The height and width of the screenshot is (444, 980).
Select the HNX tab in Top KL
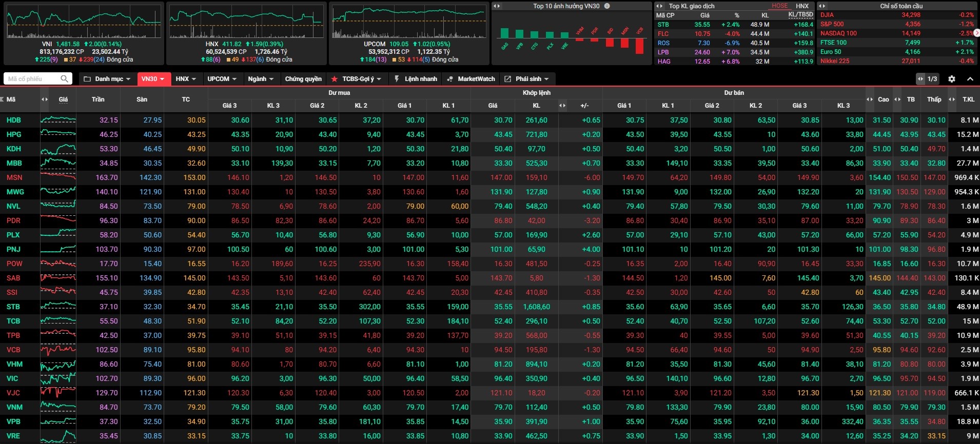click(x=802, y=6)
